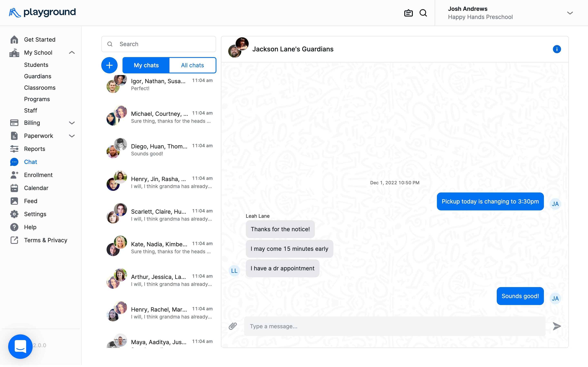The width and height of the screenshot is (588, 367).
Task: Expand the Billing menu
Action: click(x=72, y=123)
